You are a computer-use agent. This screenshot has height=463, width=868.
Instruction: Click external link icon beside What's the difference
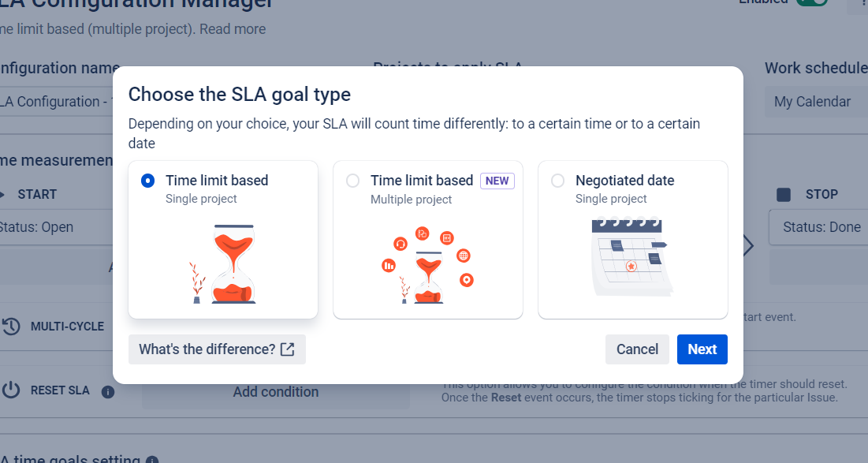(288, 349)
